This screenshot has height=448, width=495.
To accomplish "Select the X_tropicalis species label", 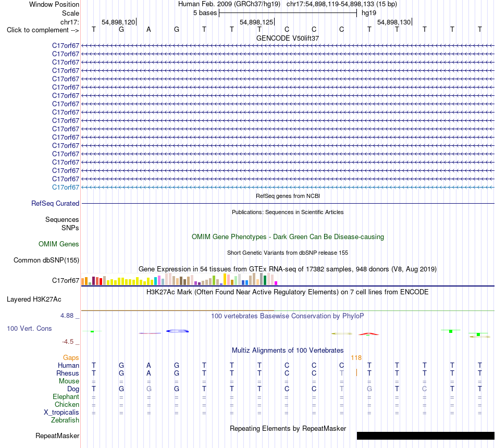I will tap(61, 413).
